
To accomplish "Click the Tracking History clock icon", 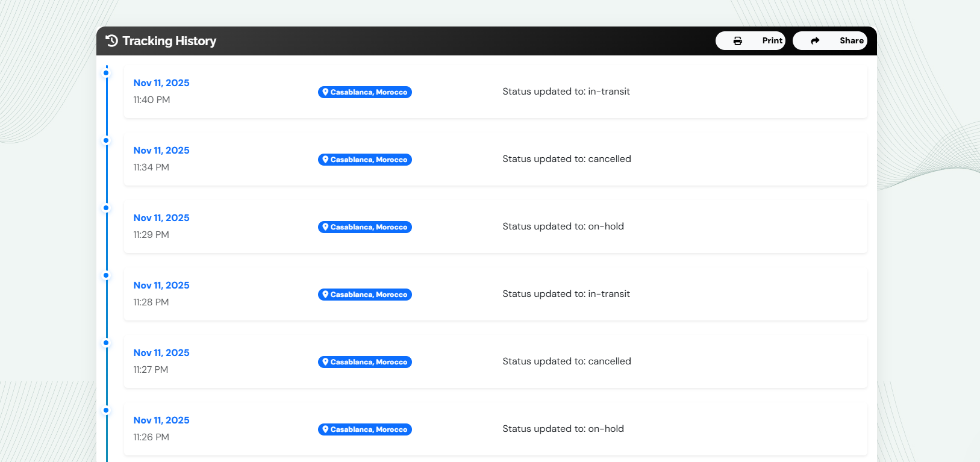I will pyautogui.click(x=111, y=41).
